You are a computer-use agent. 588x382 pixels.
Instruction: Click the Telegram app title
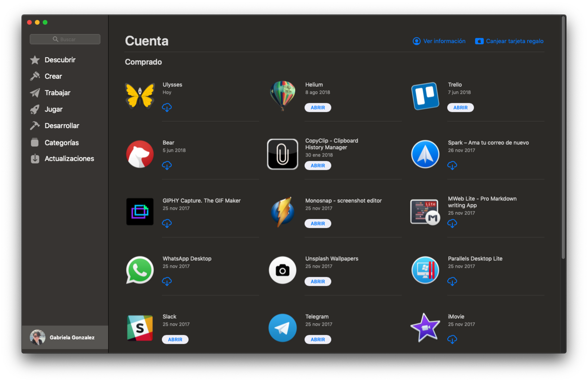[x=317, y=317]
